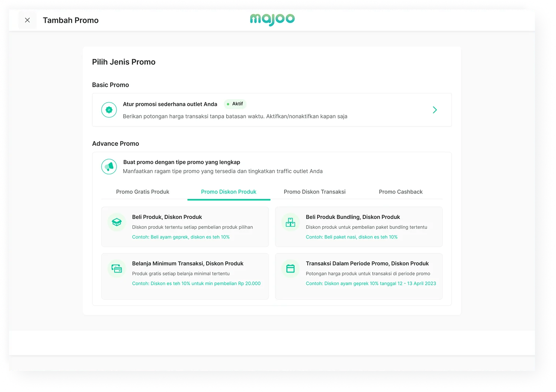Open the Promo Diskon Transaksi tab

pyautogui.click(x=315, y=192)
